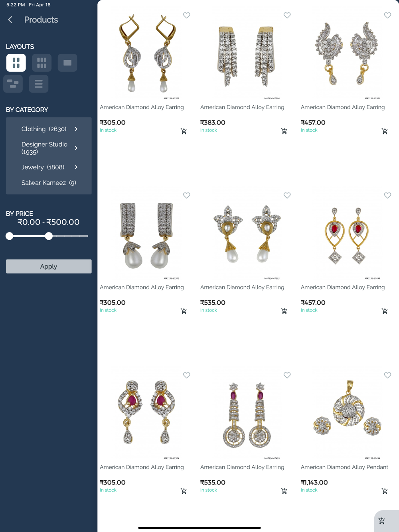Add ₹383.00 earring to cart
Image resolution: width=399 pixels, height=532 pixels.
point(284,131)
